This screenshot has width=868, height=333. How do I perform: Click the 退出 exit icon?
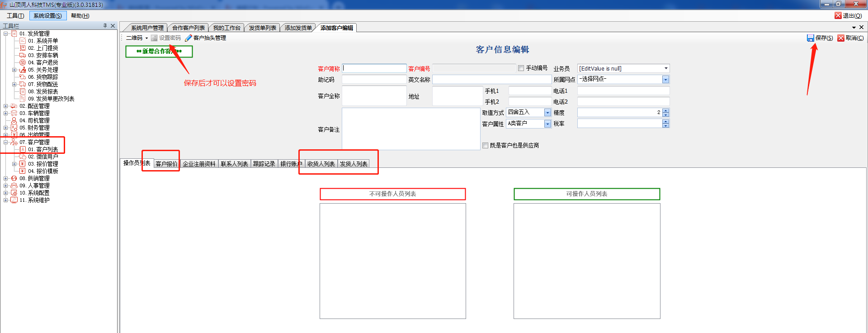click(838, 15)
